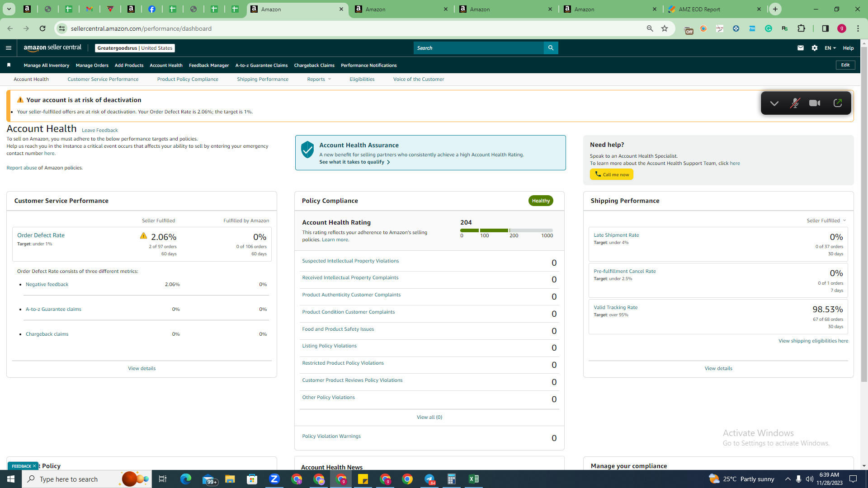Click the Leave Feedback link
The width and height of the screenshot is (868, 488).
point(100,130)
